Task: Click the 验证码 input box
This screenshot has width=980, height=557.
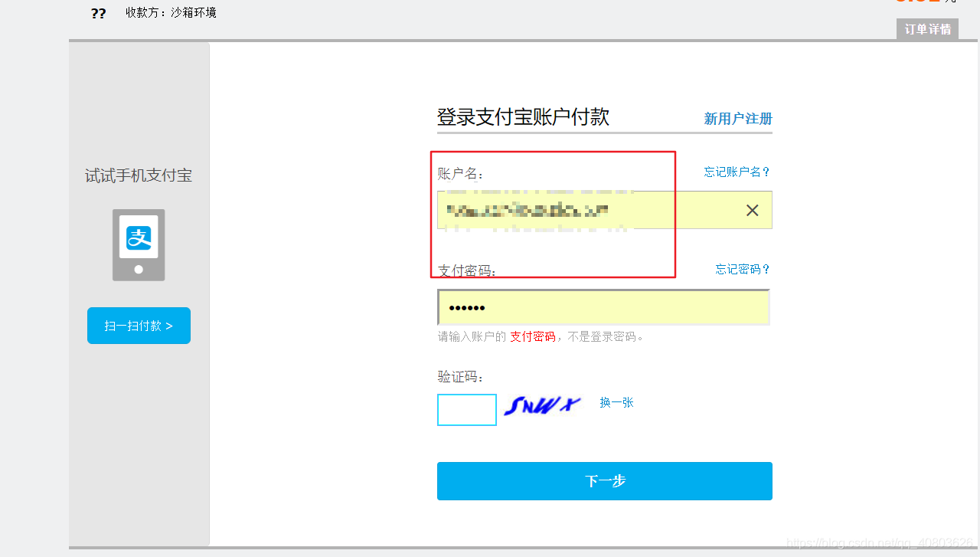Action: [467, 410]
